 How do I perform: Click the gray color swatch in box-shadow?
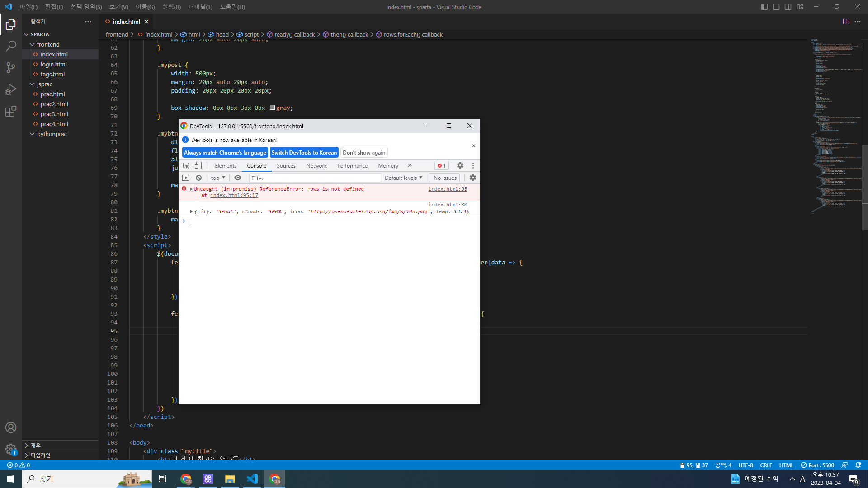[x=273, y=108]
